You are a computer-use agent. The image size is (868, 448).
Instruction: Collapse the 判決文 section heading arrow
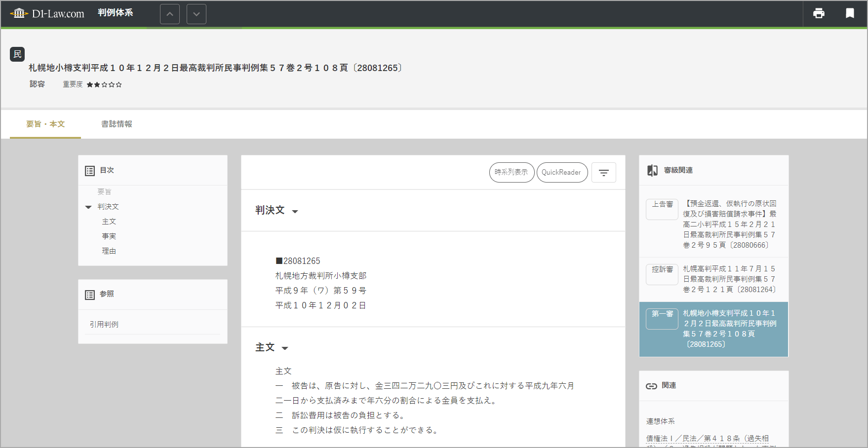click(x=295, y=212)
